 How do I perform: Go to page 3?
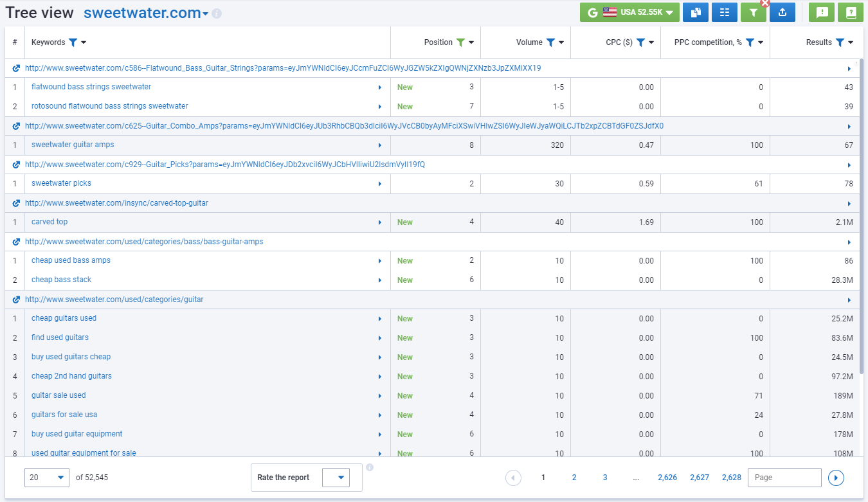coord(605,478)
